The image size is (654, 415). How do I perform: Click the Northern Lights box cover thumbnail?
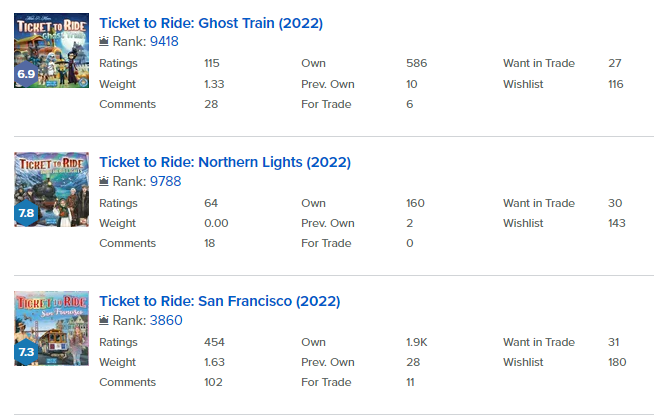coord(51,189)
